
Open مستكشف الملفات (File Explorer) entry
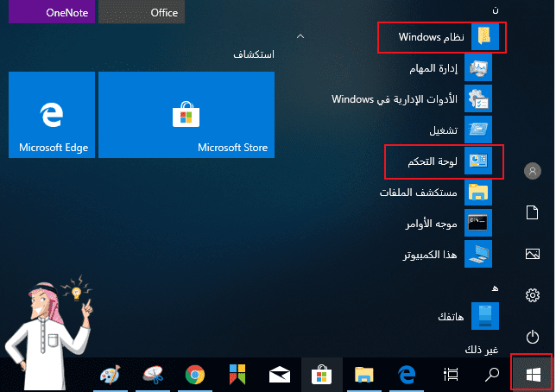436,193
